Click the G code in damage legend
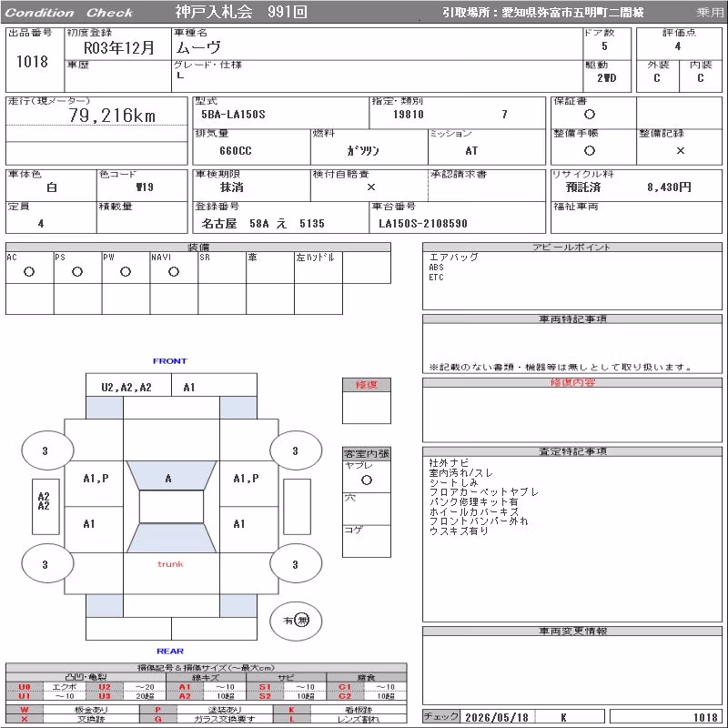Image resolution: width=728 pixels, height=728 pixels. tap(157, 719)
